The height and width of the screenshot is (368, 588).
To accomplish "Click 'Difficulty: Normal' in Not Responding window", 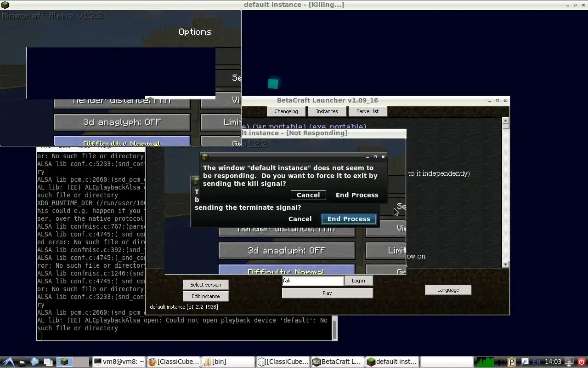I will coord(287,270).
